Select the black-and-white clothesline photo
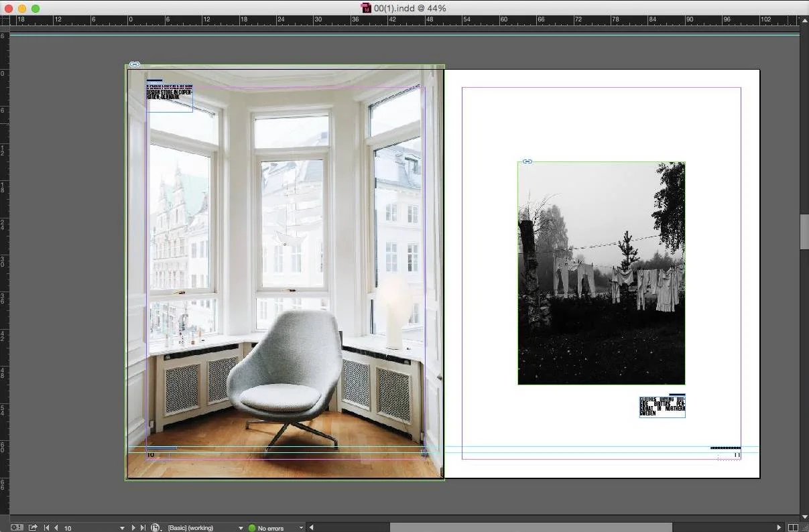 (x=601, y=273)
